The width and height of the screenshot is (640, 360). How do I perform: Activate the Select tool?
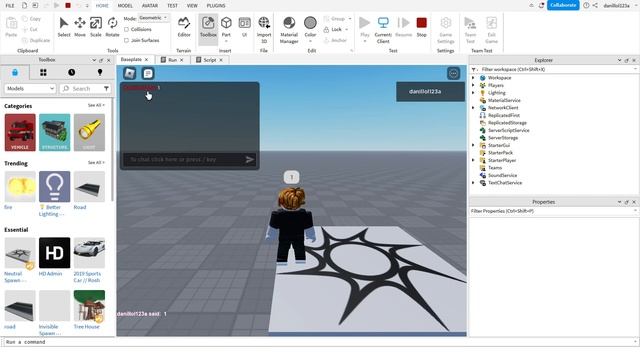tap(64, 27)
